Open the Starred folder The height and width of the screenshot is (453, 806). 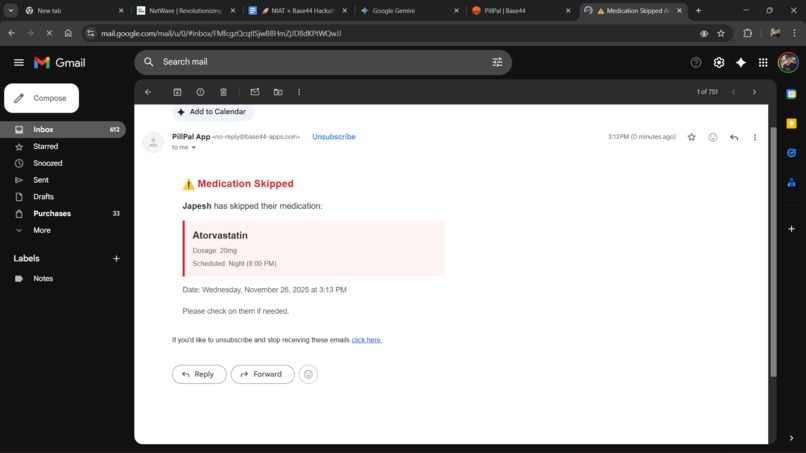click(x=63, y=147)
